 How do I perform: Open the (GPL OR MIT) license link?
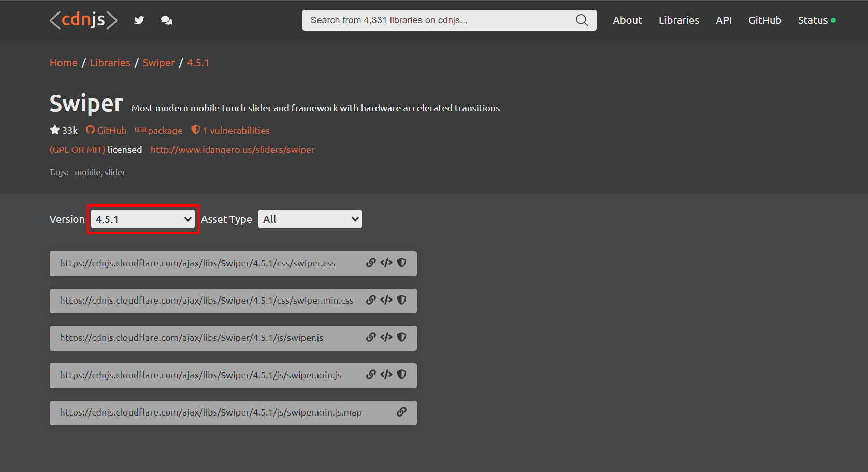coord(77,150)
